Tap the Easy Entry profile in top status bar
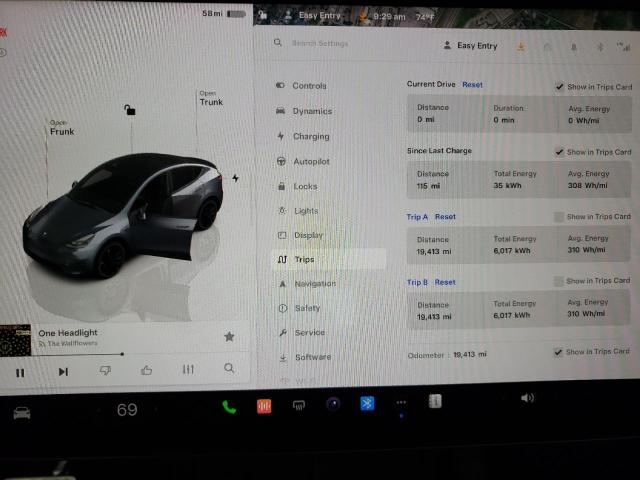 [x=313, y=16]
